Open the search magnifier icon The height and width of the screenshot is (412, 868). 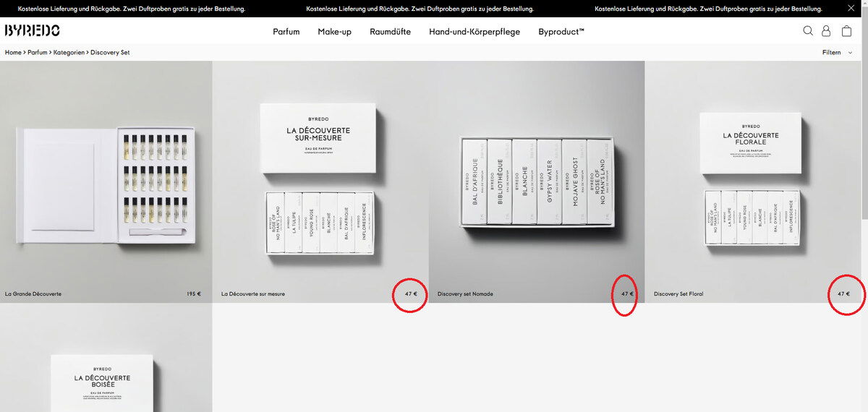808,31
